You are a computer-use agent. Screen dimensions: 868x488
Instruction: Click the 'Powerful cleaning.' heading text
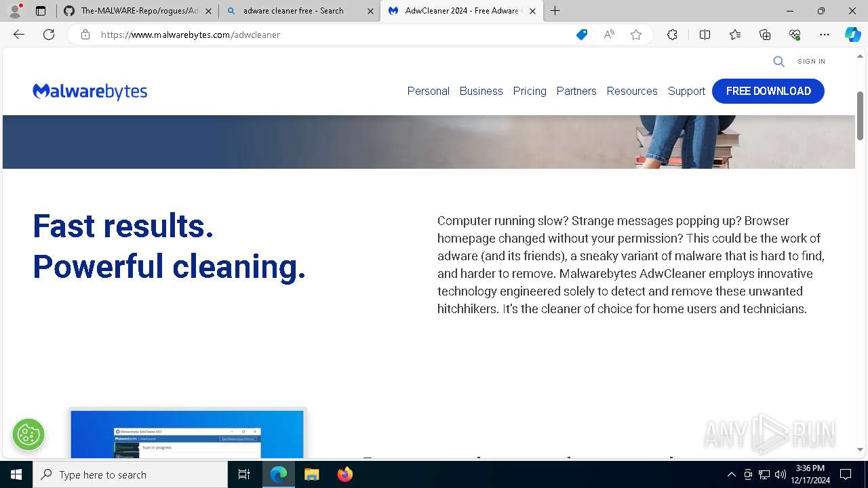point(170,266)
